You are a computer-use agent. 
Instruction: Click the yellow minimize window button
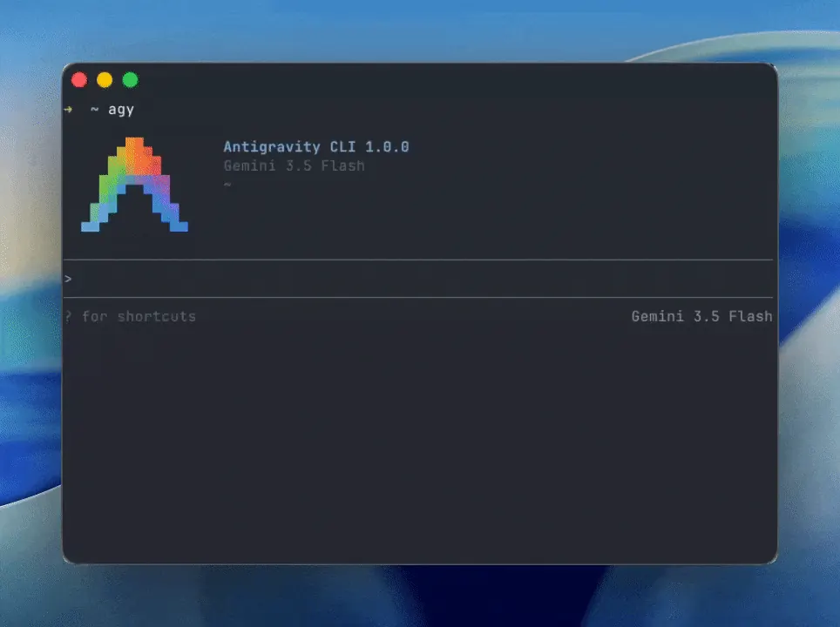pos(105,80)
